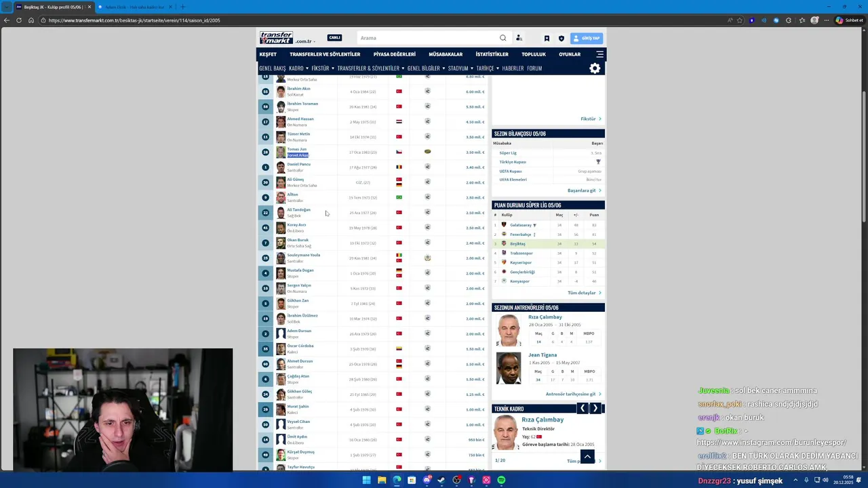868x488 pixels.
Task: Click the browser address bar URL
Action: tap(134, 20)
